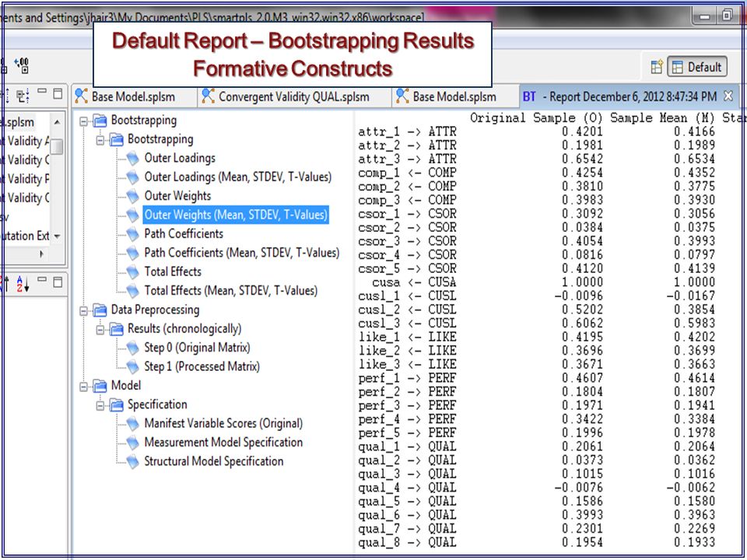The image size is (747, 560).
Task: Click the Outer Loadings report icon
Action: (x=133, y=159)
